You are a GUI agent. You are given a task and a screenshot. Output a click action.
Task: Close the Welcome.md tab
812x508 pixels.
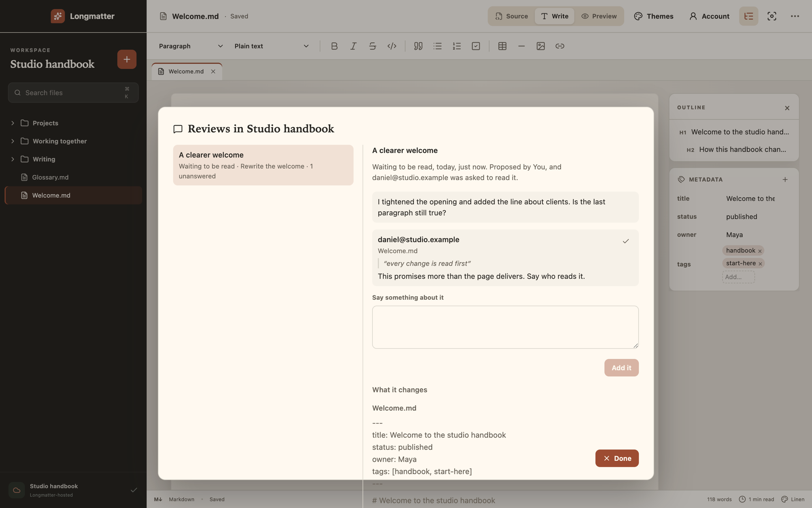[x=213, y=72]
